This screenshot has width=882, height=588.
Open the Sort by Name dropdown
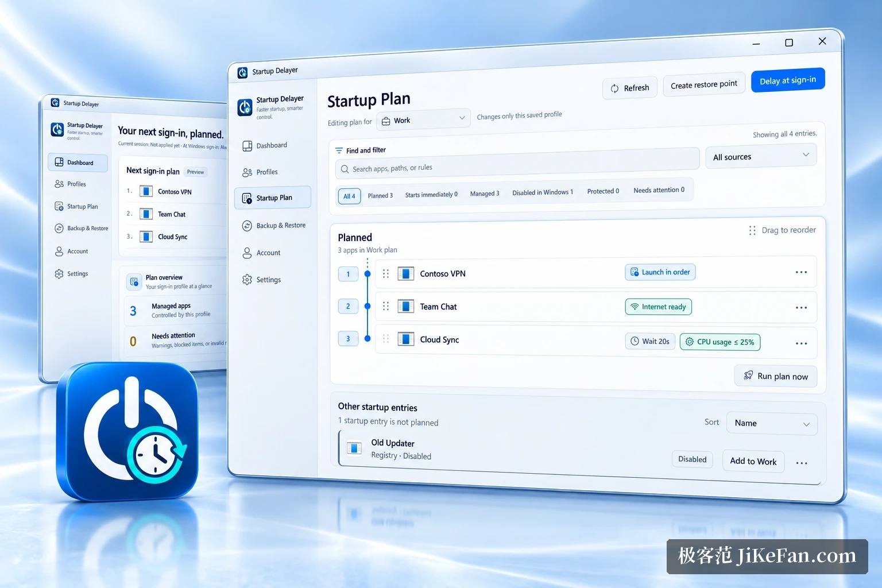pyautogui.click(x=772, y=423)
